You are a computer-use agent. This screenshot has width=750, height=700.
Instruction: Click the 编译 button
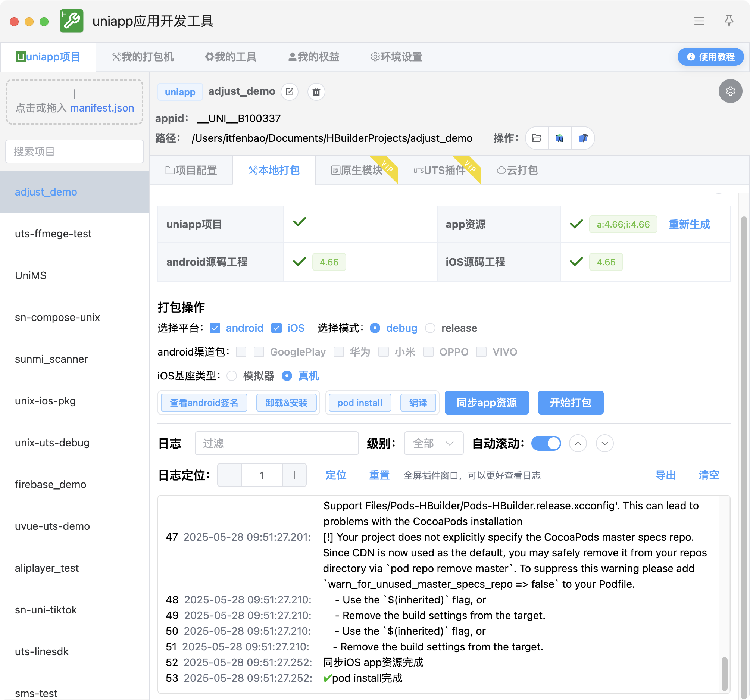[418, 402]
